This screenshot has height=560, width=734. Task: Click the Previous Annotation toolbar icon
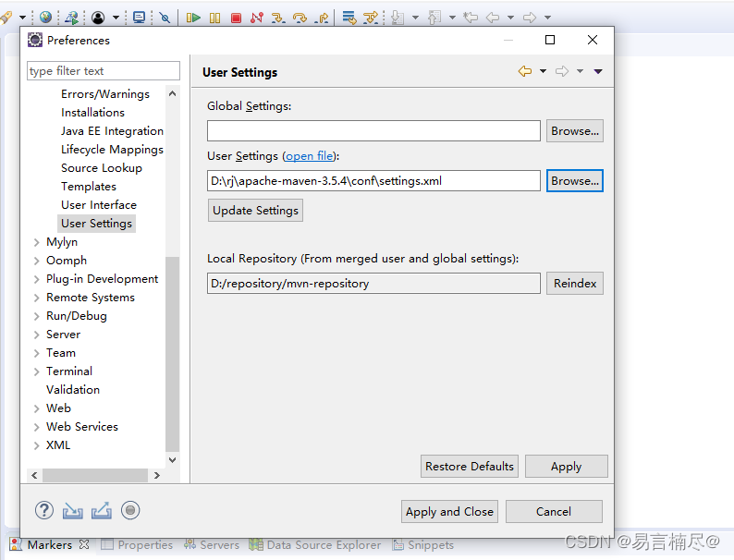[x=434, y=18]
